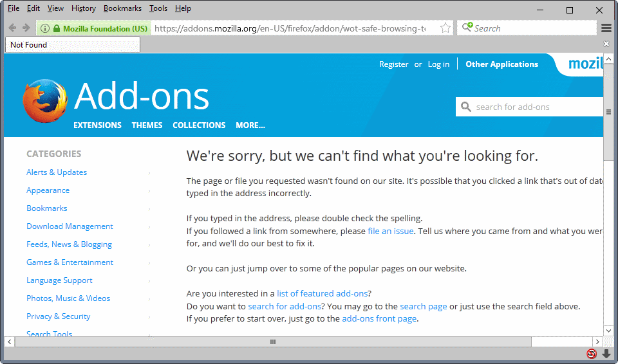
Task: Open Games & Entertainment category
Action: coord(70,262)
